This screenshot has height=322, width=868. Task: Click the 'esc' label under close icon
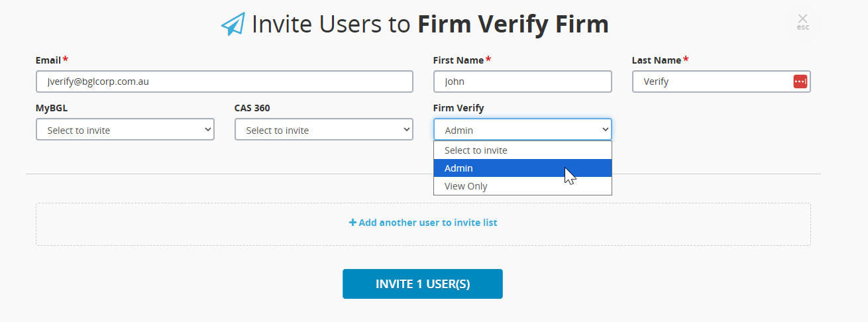coord(803,28)
